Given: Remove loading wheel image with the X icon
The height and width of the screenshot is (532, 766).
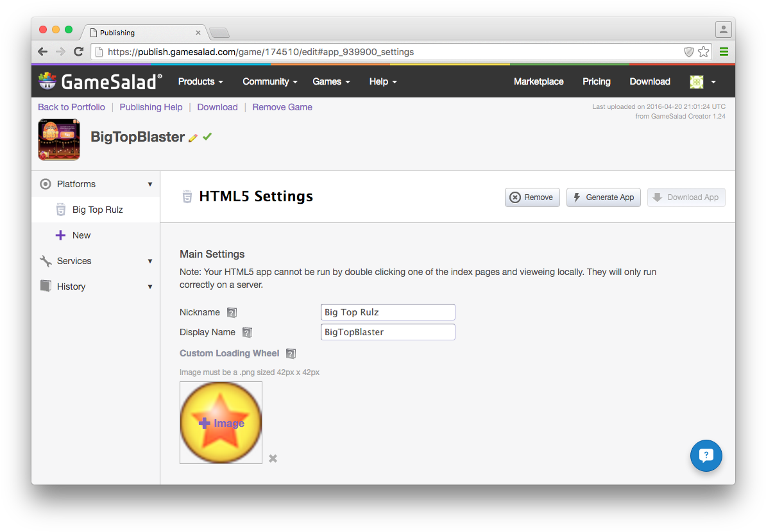Looking at the screenshot, I should tap(273, 458).
